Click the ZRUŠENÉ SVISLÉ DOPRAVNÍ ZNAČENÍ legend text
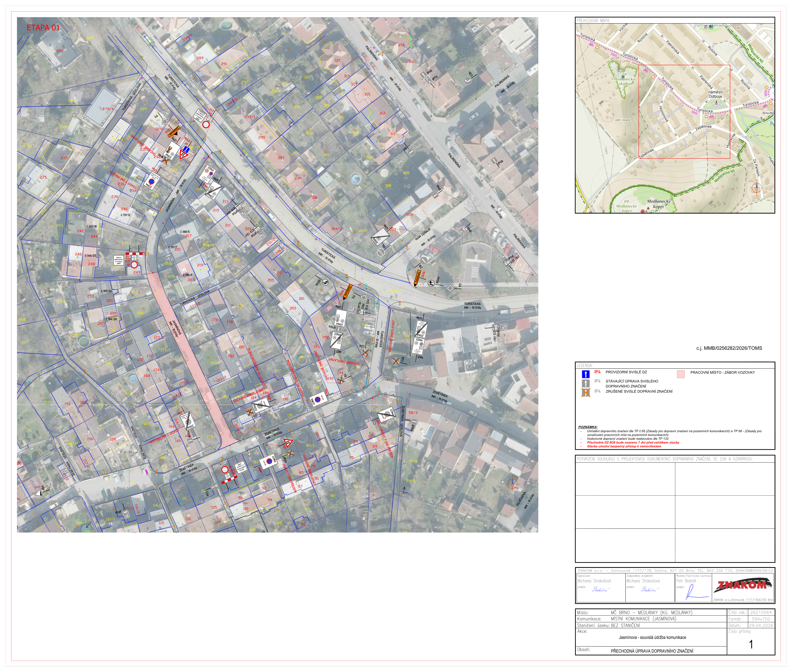 click(x=639, y=391)
